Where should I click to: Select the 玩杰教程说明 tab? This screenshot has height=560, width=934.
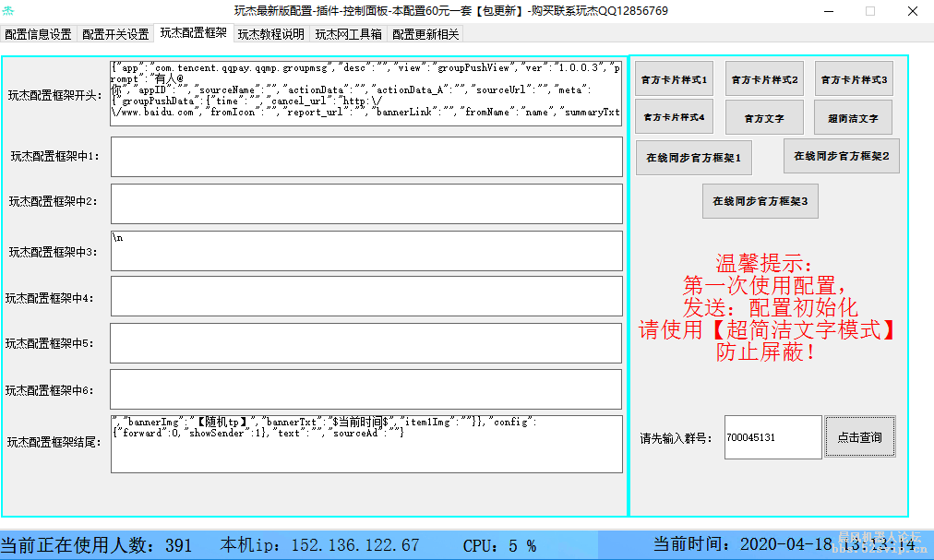270,34
